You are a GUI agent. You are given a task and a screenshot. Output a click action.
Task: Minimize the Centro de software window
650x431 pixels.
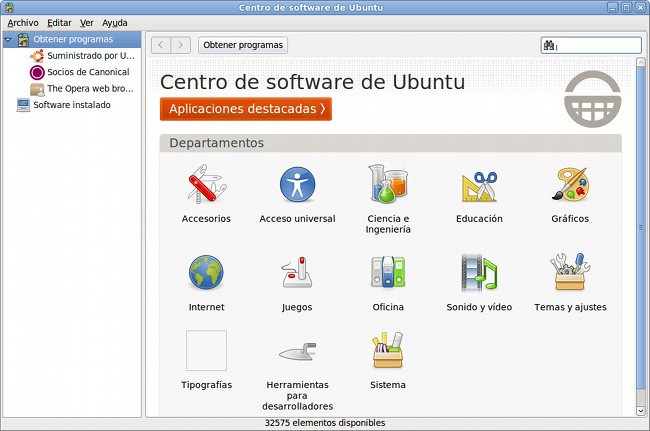pyautogui.click(x=613, y=7)
